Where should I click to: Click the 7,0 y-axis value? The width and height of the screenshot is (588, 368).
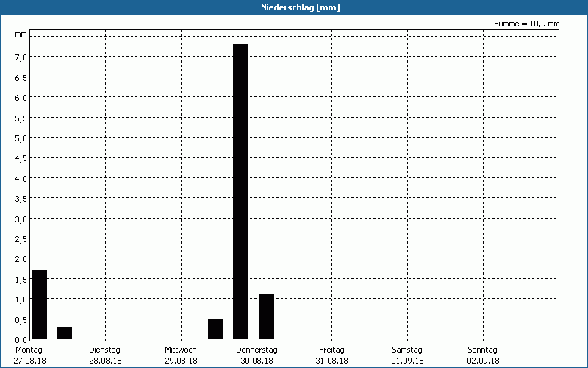[21, 57]
